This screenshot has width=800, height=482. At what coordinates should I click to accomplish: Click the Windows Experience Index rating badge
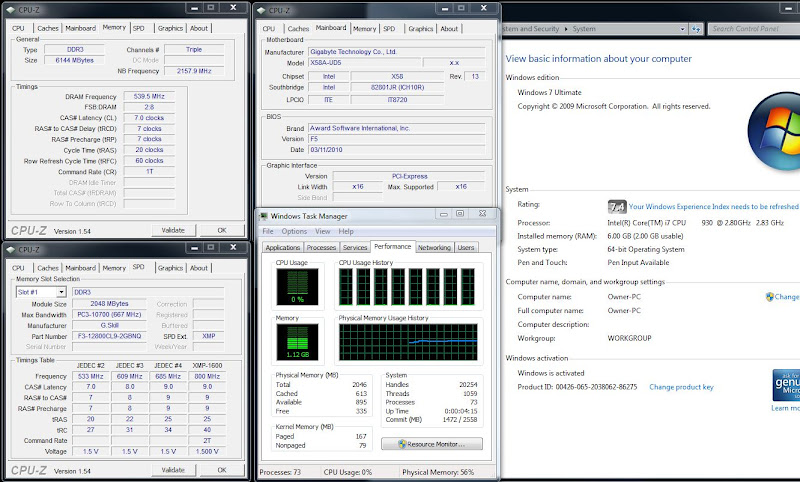tap(616, 206)
